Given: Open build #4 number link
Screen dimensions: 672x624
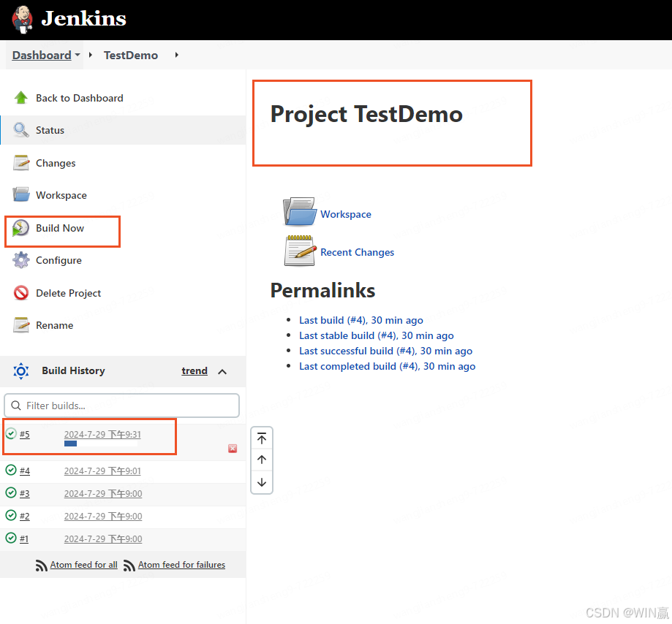Looking at the screenshot, I should [x=24, y=471].
